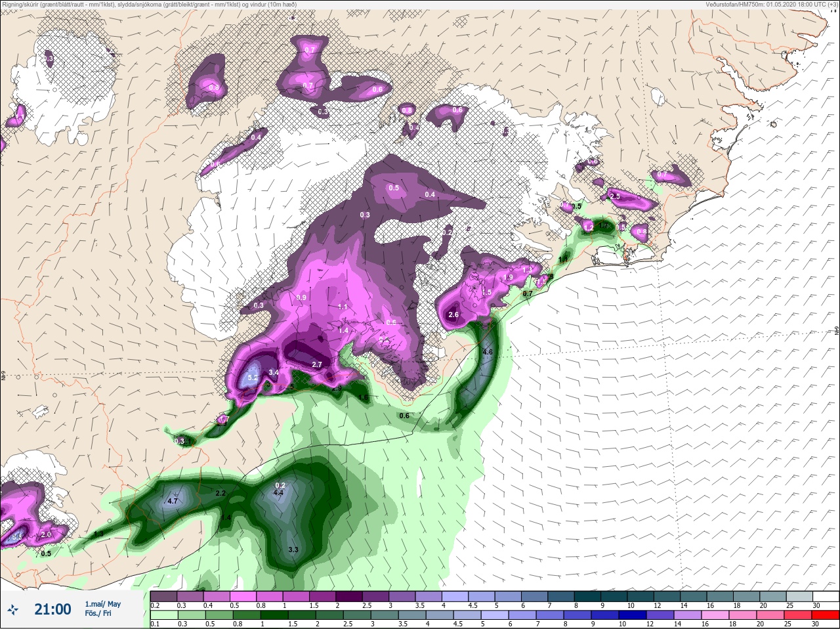
Task: Click the Veðurstofan compass-star logo icon
Action: 12,609
